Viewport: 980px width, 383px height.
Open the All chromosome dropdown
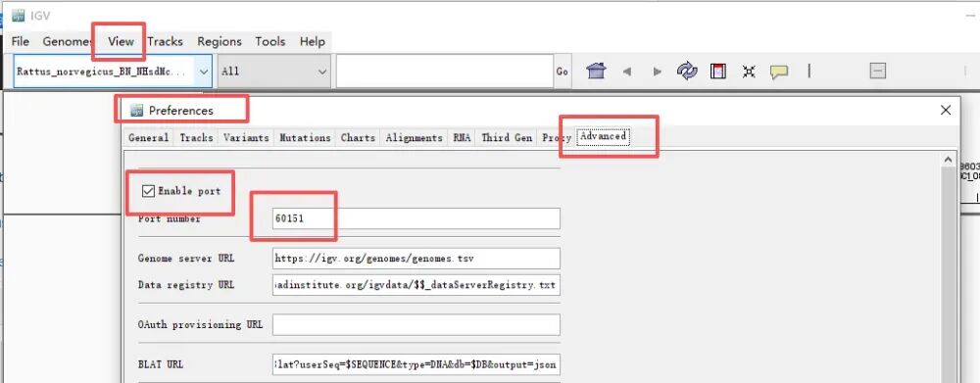click(273, 72)
